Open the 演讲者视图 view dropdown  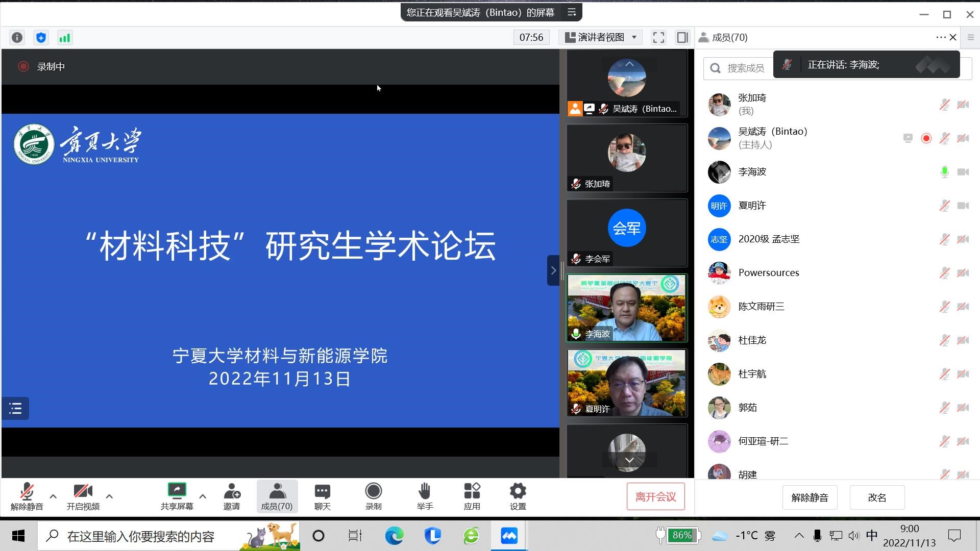(601, 37)
